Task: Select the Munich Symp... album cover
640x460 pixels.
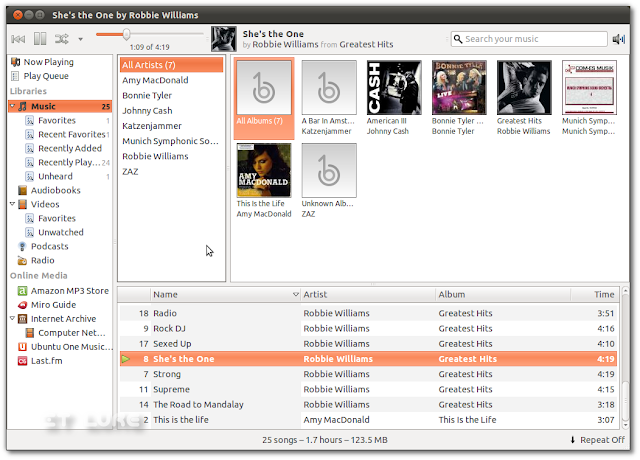Action: pyautogui.click(x=589, y=88)
